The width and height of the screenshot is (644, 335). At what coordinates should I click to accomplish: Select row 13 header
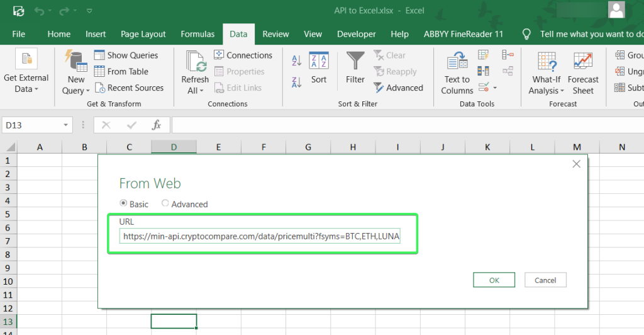8,321
